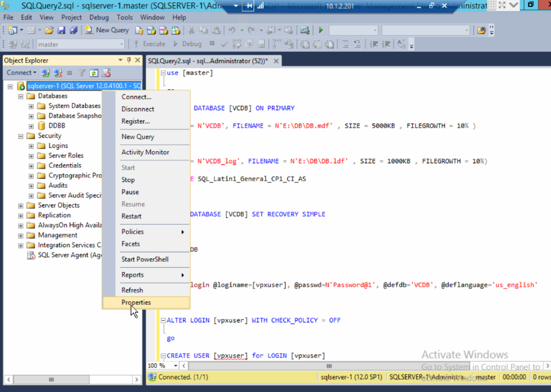The image size is (551, 392).
Task: Open the Connect dropdown in Object Explorer
Action: click(x=21, y=73)
